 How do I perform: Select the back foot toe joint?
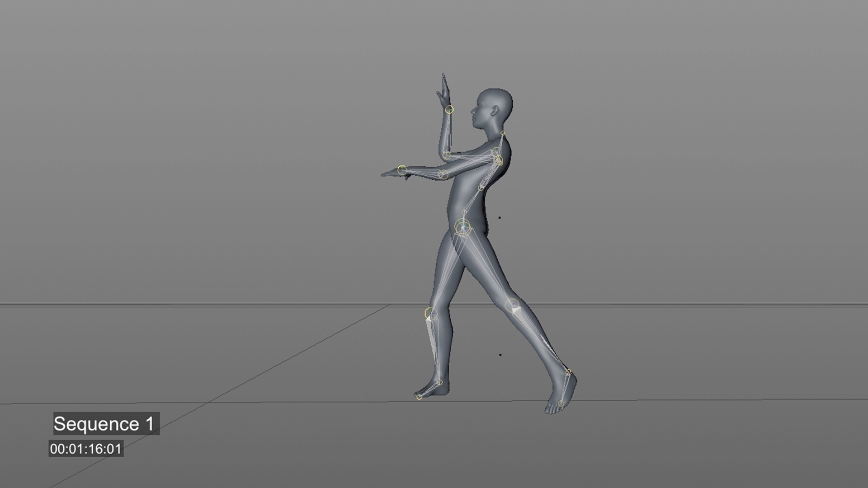561,404
